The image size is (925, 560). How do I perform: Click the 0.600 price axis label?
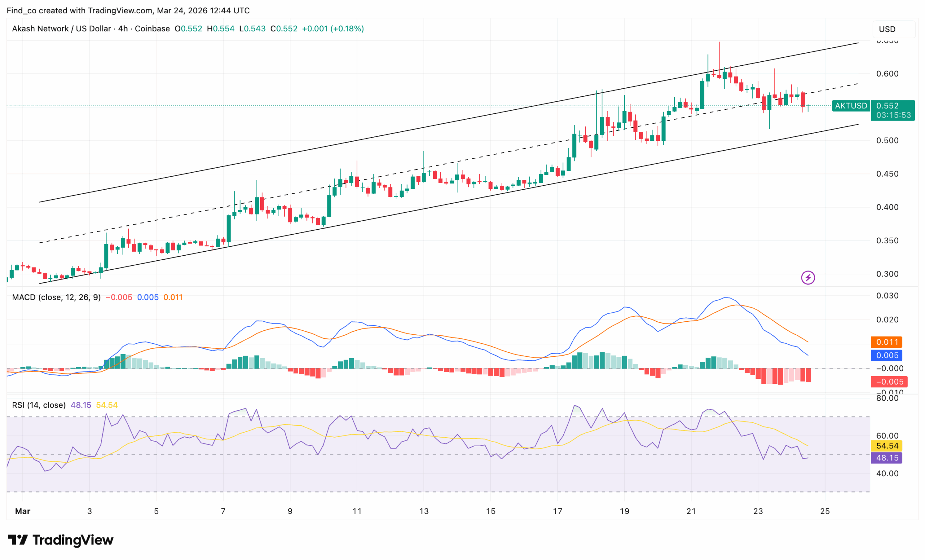[887, 74]
